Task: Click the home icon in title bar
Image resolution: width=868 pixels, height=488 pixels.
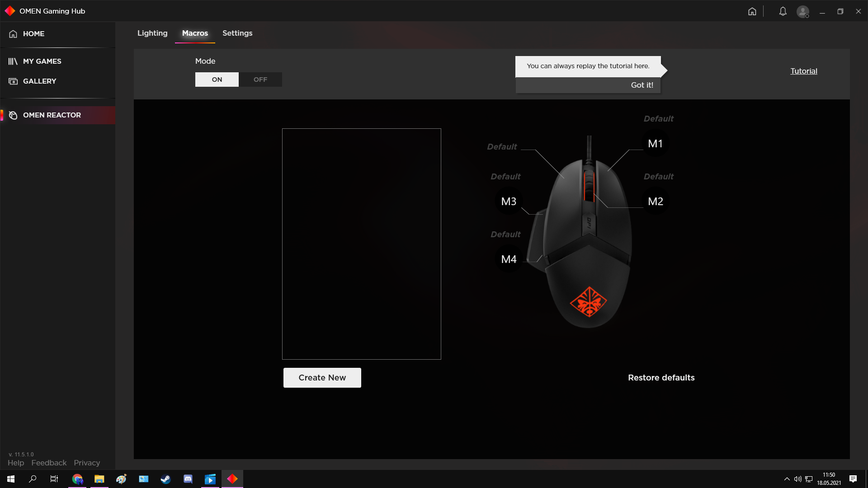Action: click(752, 11)
